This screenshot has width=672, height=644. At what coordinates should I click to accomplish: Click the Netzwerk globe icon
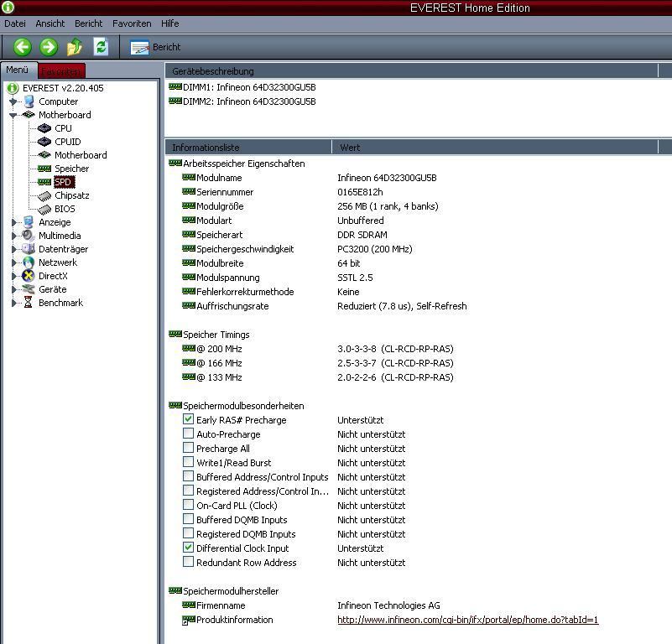pyautogui.click(x=29, y=262)
